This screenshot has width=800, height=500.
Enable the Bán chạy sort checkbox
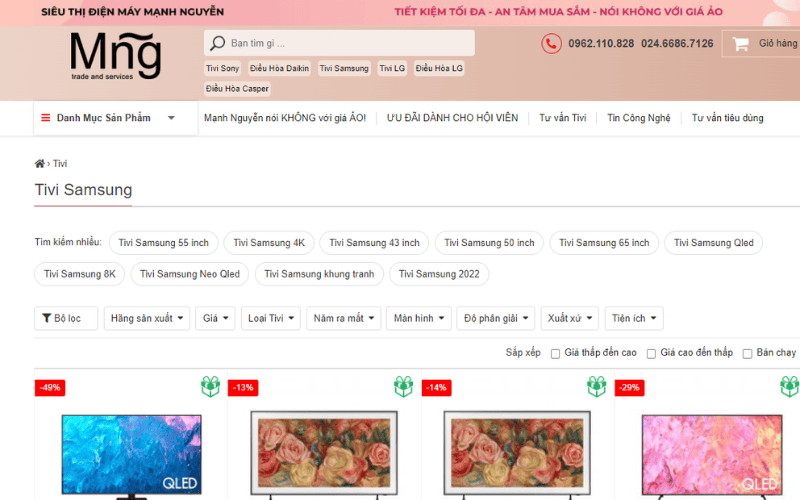pos(747,354)
